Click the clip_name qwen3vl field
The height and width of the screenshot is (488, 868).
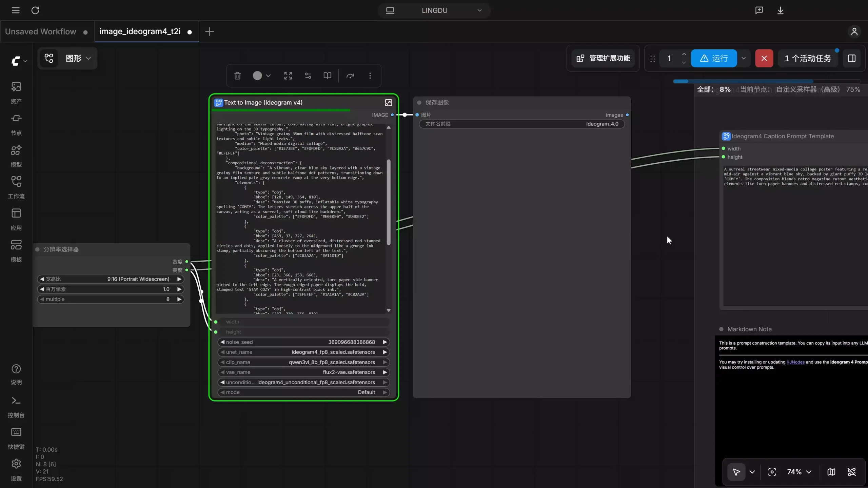303,362
